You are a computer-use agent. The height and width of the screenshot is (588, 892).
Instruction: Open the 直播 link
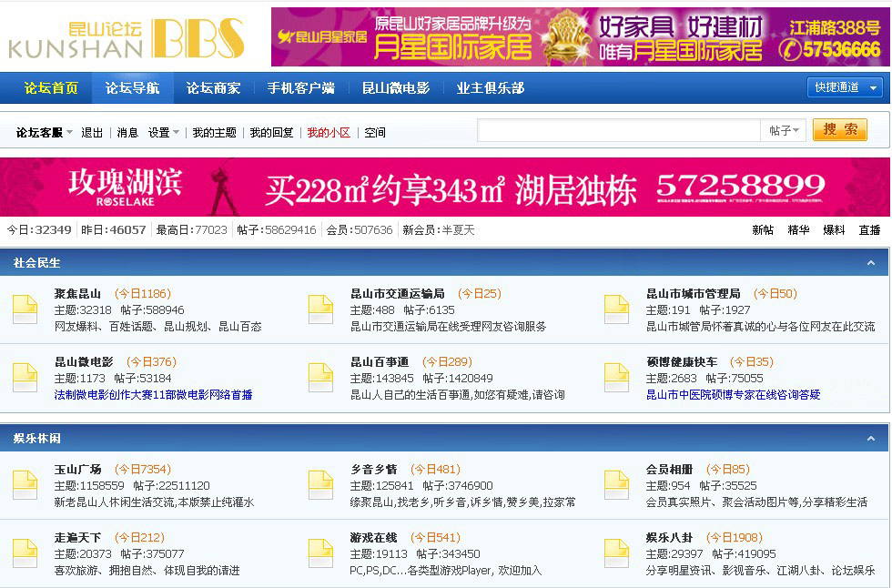(870, 229)
